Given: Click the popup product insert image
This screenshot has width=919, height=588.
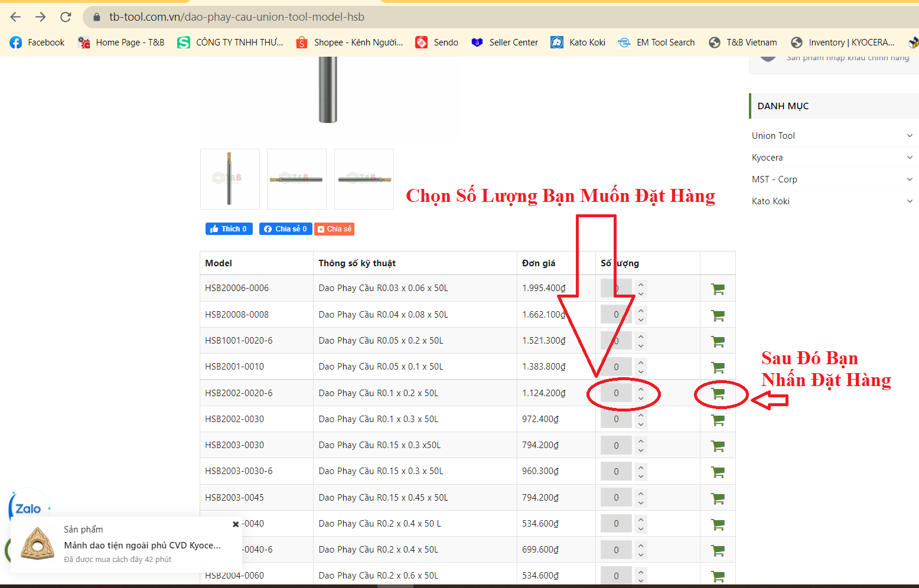Looking at the screenshot, I should pyautogui.click(x=37, y=544).
